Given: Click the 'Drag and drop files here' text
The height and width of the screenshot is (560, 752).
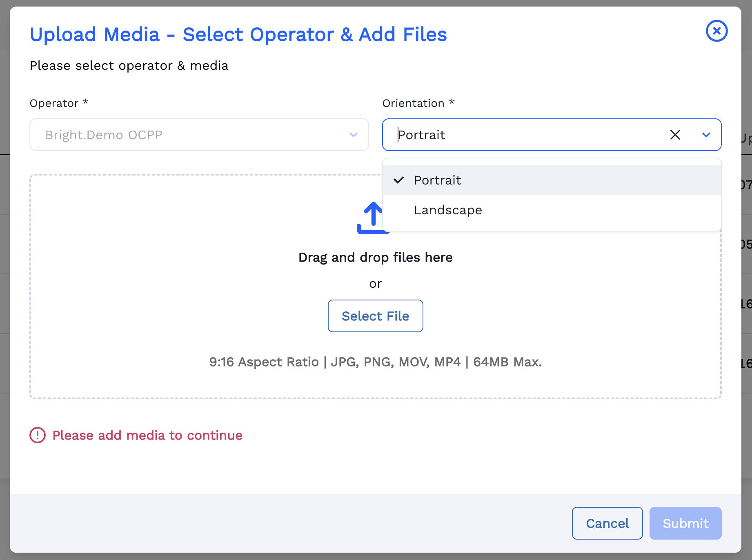Looking at the screenshot, I should pyautogui.click(x=375, y=258).
